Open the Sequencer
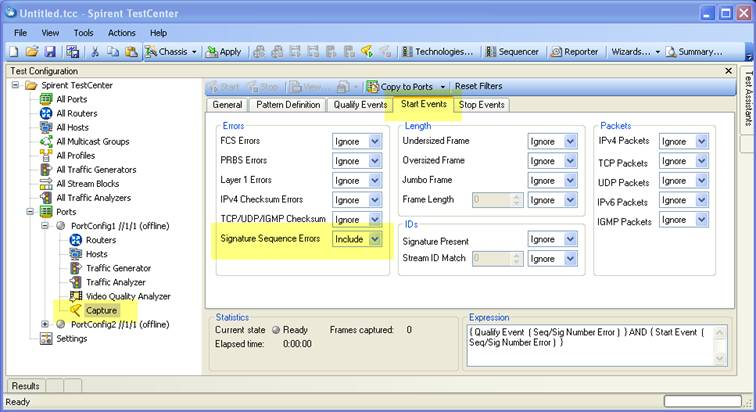The width and height of the screenshot is (756, 412). [x=512, y=52]
